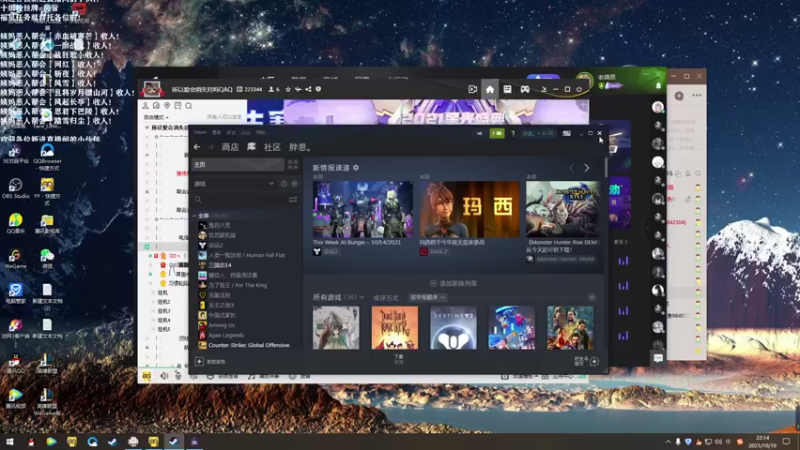Click 添加新陈列架 (add shelf) button
Viewport: 800px width, 450px height.
tap(453, 283)
